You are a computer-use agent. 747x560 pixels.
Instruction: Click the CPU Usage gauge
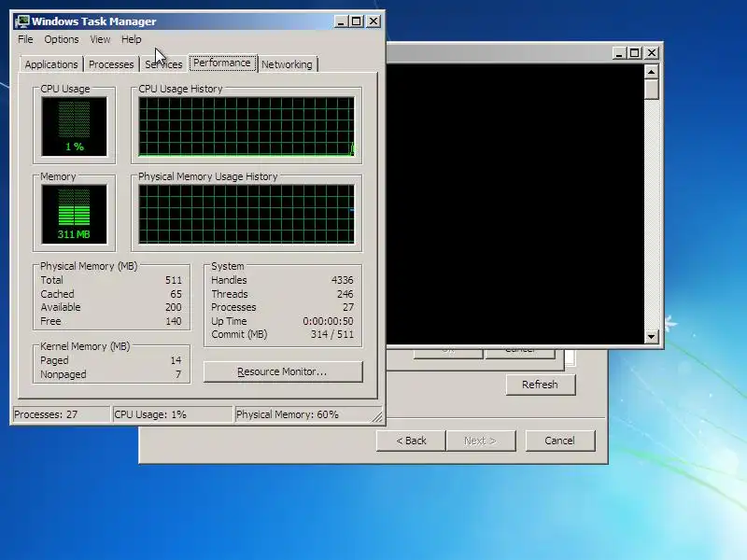[74, 127]
